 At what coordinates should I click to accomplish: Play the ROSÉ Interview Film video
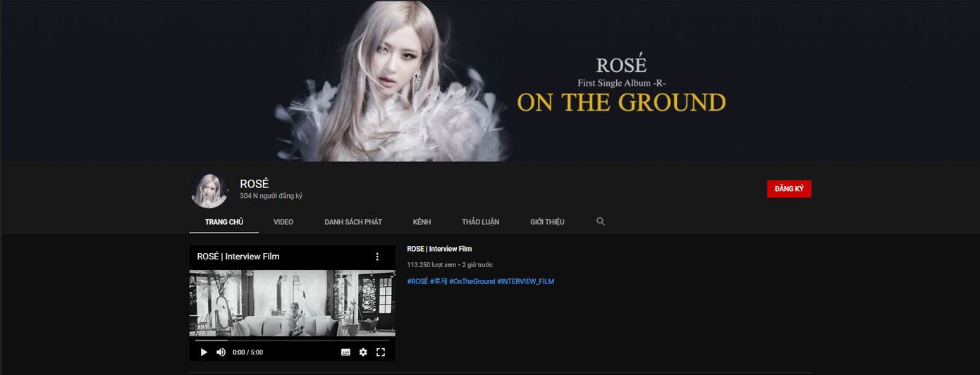pos(204,352)
